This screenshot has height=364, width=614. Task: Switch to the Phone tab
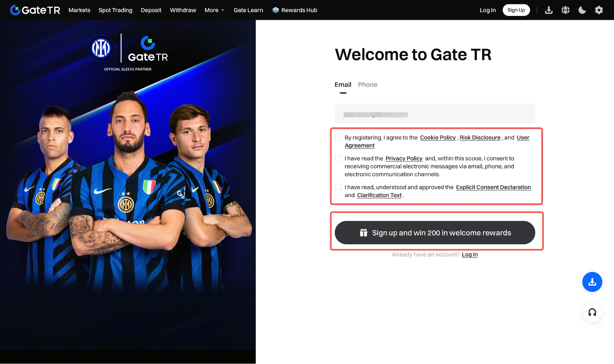pos(367,84)
